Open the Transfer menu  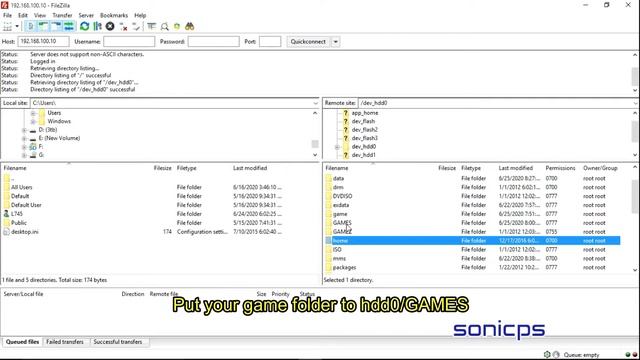(x=62, y=15)
